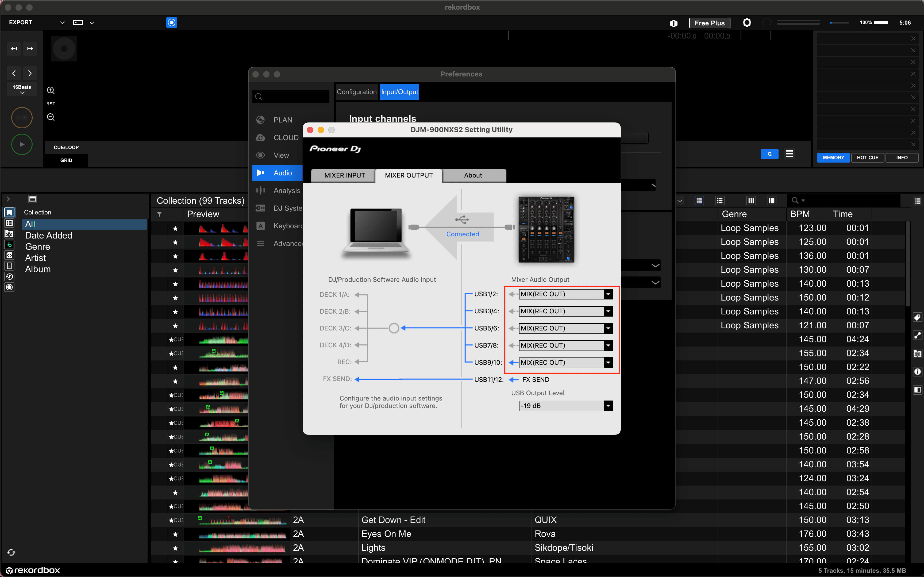
Task: Select Date Added in Collection tree
Action: 48,236
